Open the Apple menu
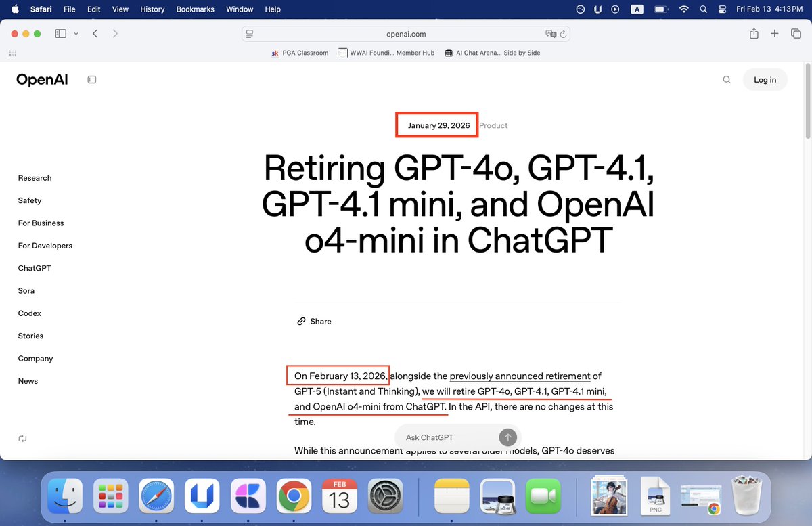812x526 pixels. (16, 9)
